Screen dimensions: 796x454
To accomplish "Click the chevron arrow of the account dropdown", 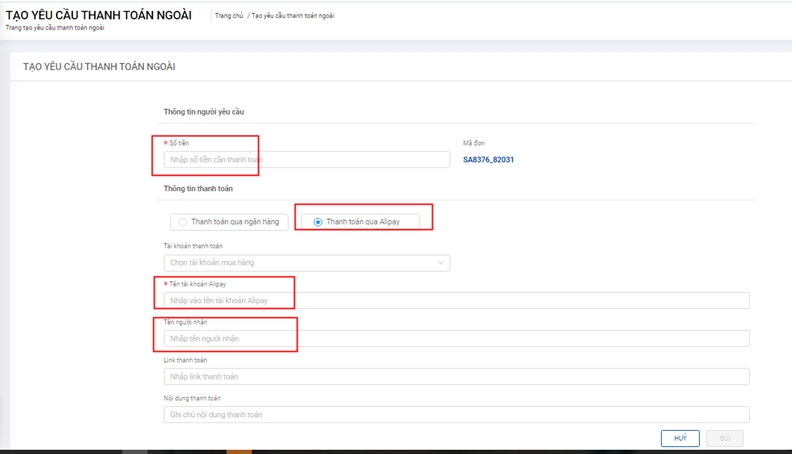I will click(x=441, y=263).
